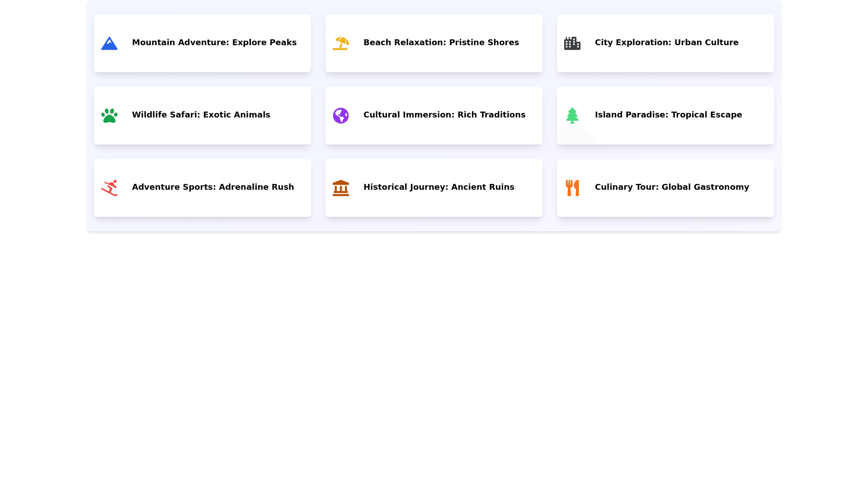Viewport: 868px width, 488px height.
Task: Select Island Paradise: Tropical Escape title
Action: [668, 115]
